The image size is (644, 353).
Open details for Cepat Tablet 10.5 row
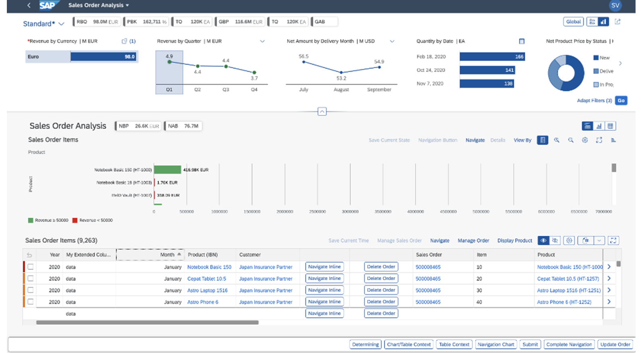609,278
